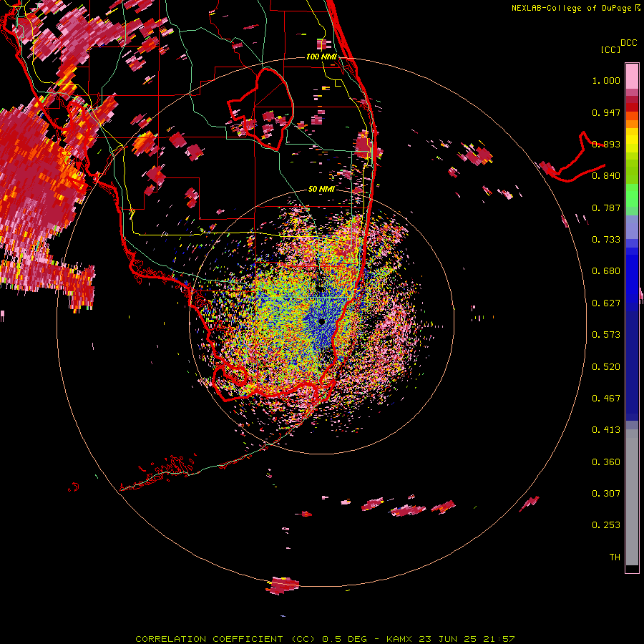Click the 1.000 color scale value

606,80
